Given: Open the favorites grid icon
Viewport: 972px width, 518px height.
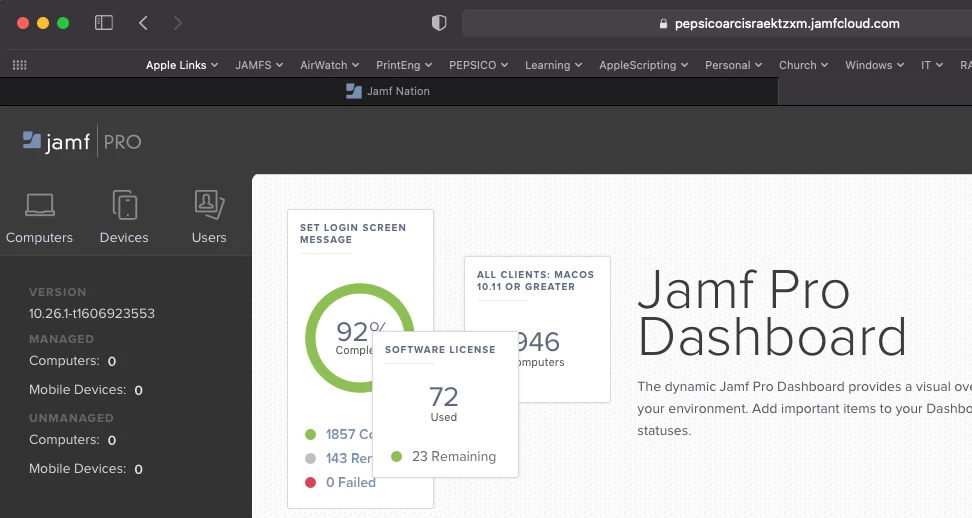Looking at the screenshot, I should [x=20, y=65].
